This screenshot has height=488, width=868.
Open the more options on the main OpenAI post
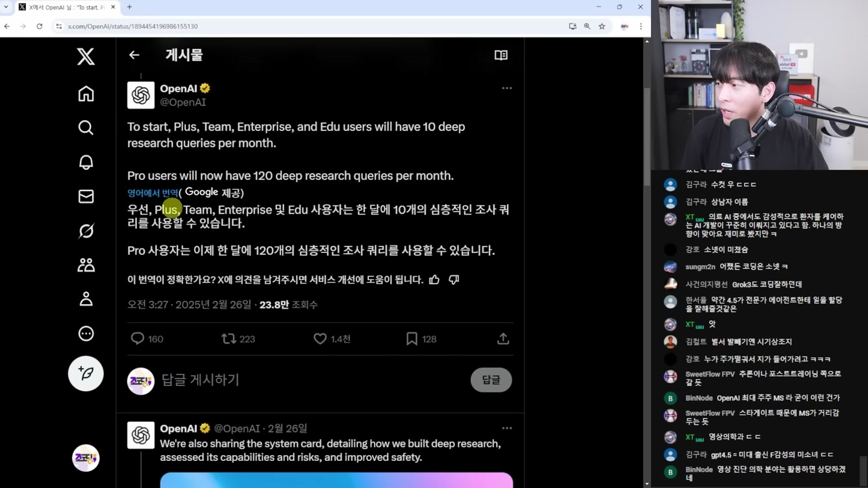pyautogui.click(x=507, y=88)
